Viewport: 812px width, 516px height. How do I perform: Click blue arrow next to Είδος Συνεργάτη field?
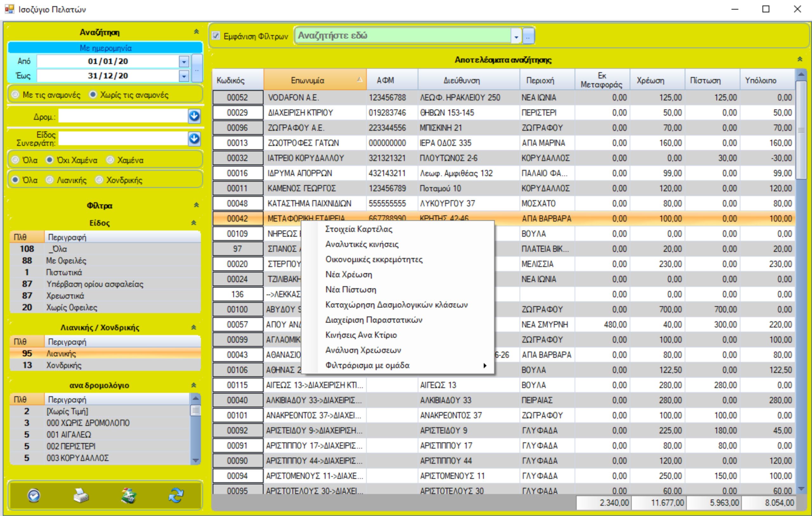(x=194, y=139)
